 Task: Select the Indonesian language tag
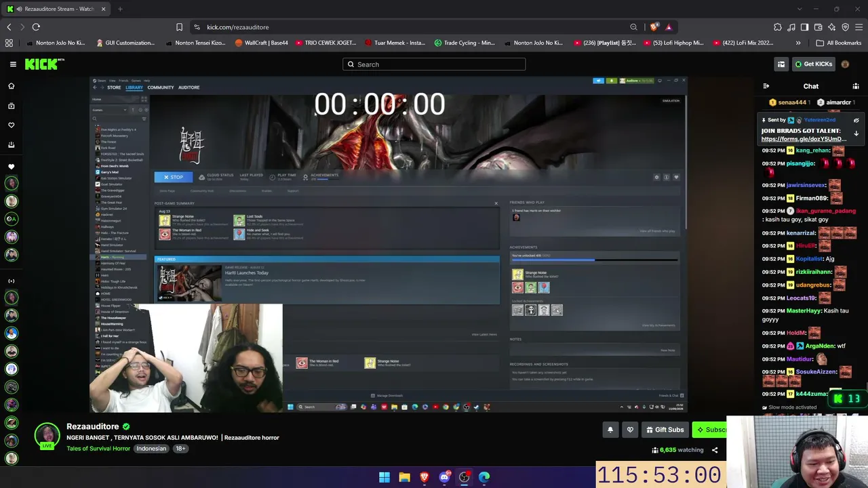point(151,449)
